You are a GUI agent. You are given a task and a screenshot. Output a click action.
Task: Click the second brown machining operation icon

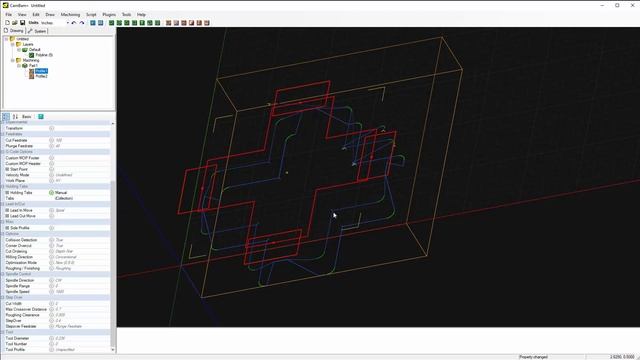[x=176, y=23]
